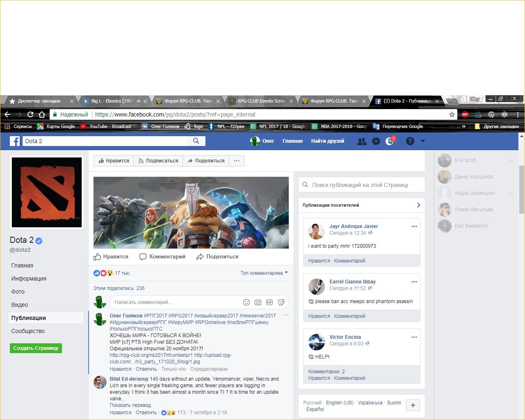Open the friend requests icon
525x420 pixels.
click(x=362, y=141)
